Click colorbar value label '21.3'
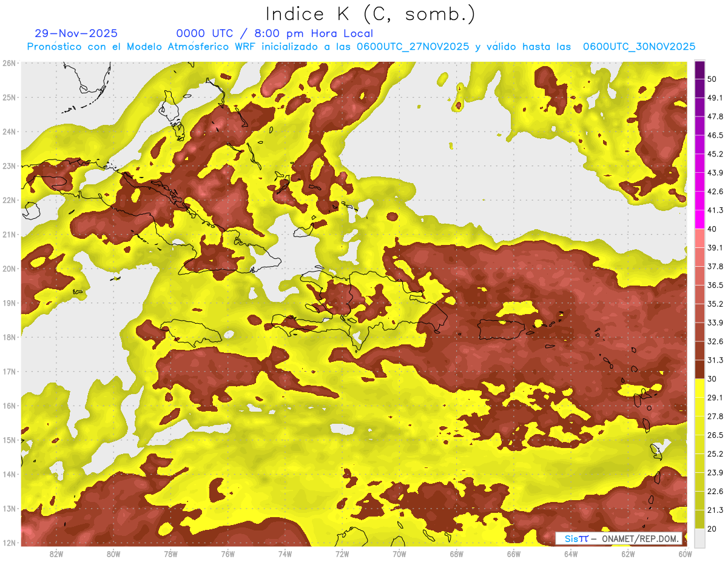This screenshot has width=728, height=562. [715, 510]
